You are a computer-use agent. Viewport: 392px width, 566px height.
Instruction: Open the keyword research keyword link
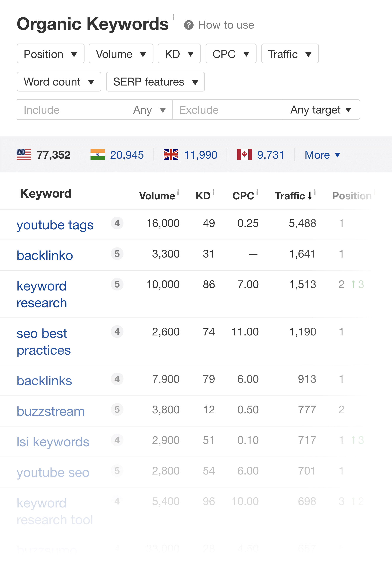coord(42,294)
